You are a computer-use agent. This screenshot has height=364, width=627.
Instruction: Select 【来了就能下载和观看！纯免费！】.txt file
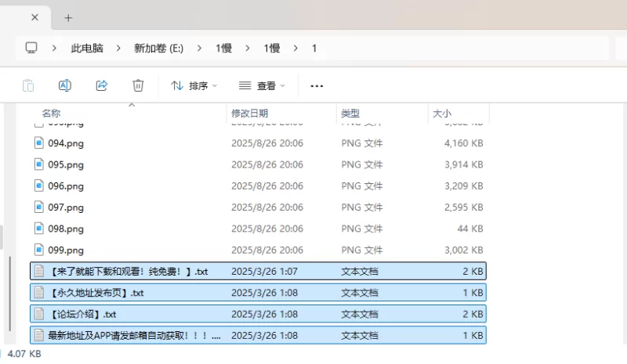258,272
